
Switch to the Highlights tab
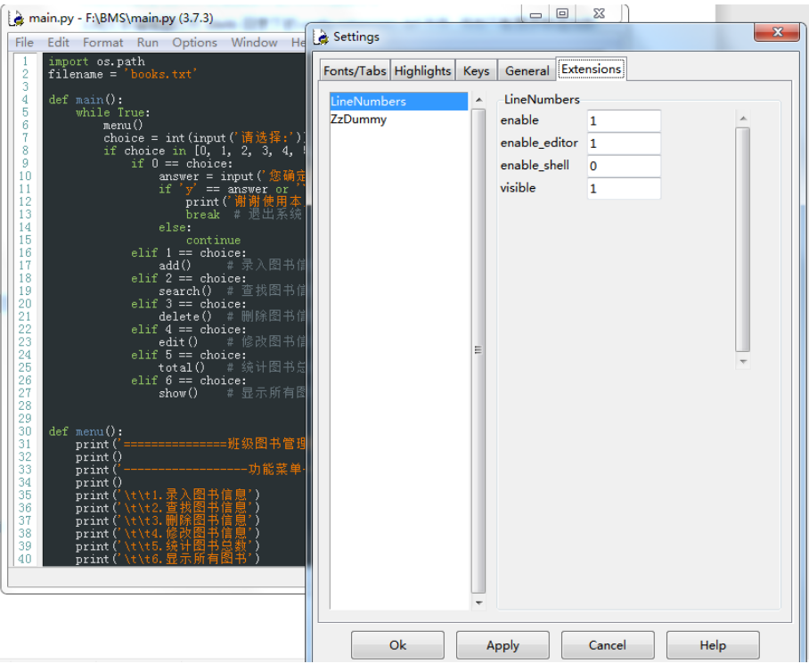422,70
